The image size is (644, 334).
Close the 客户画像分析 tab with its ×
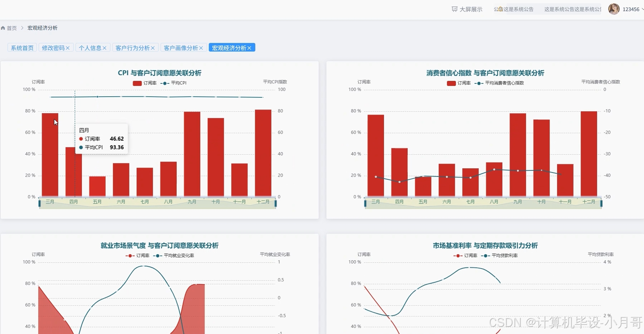pos(201,48)
